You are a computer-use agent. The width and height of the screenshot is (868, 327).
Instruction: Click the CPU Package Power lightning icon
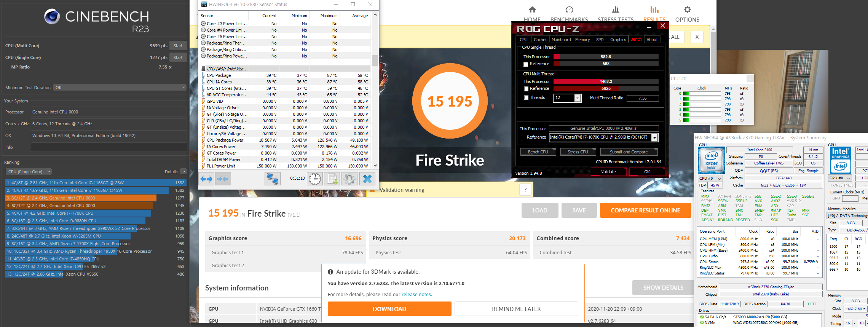click(203, 140)
